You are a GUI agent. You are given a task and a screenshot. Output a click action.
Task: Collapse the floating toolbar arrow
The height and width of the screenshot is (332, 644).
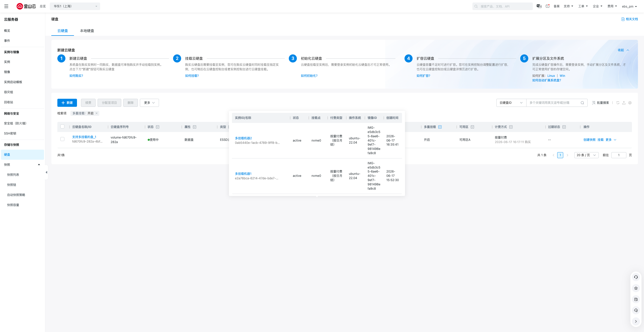coord(636,321)
